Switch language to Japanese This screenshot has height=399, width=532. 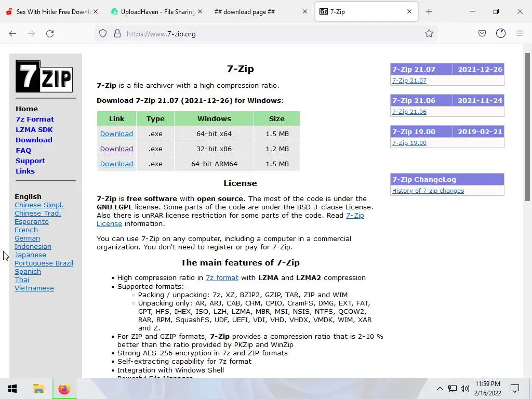30,255
